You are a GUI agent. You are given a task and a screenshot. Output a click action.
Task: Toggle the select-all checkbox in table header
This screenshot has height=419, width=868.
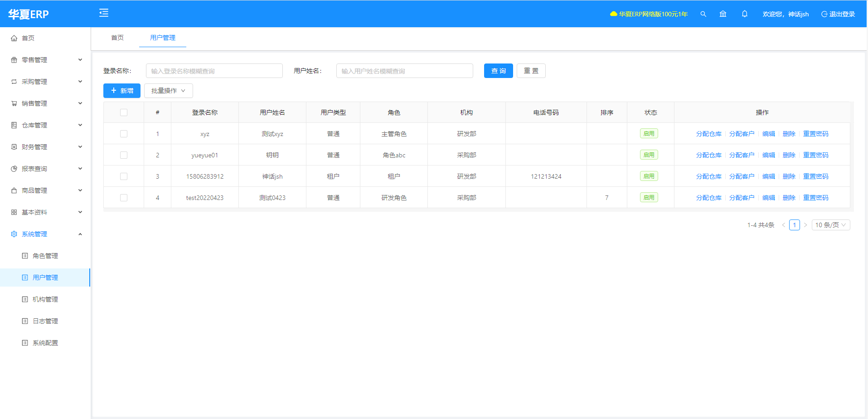(x=124, y=112)
